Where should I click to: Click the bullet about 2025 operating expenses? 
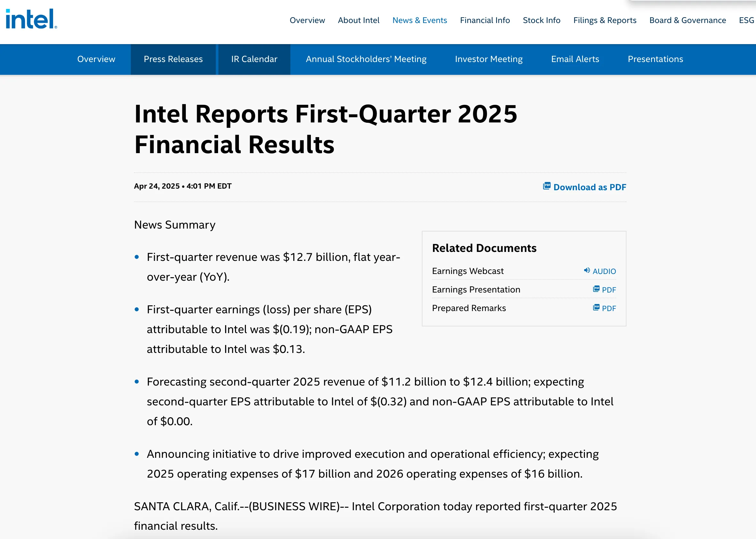coord(373,464)
